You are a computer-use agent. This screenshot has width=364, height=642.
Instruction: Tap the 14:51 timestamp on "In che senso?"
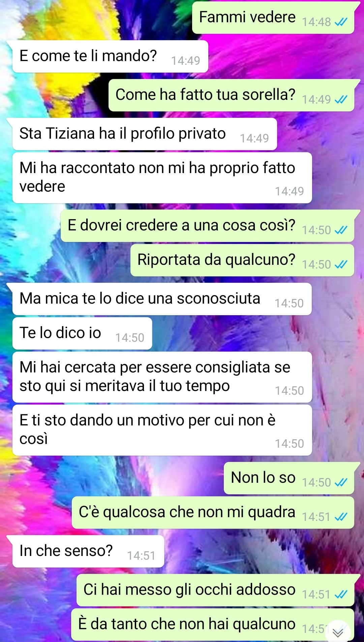click(x=141, y=556)
